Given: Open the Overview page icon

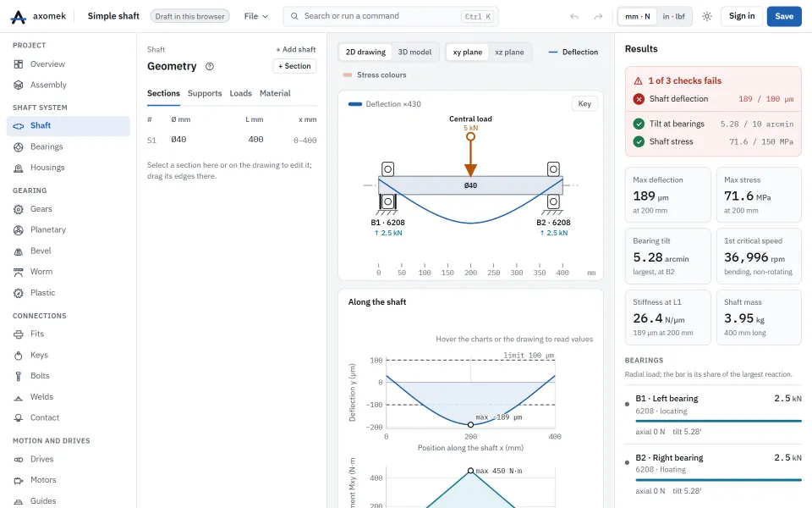Looking at the screenshot, I should click(x=18, y=64).
